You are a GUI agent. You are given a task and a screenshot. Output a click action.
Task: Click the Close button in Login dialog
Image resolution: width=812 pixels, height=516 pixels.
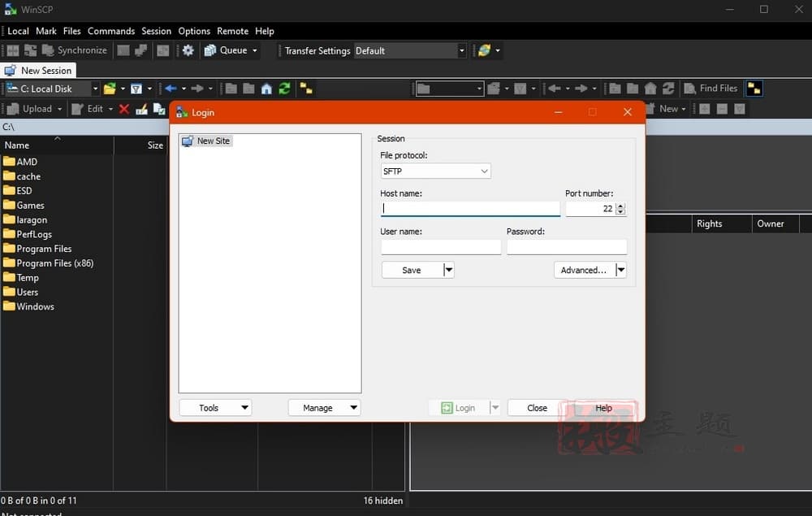[537, 408]
